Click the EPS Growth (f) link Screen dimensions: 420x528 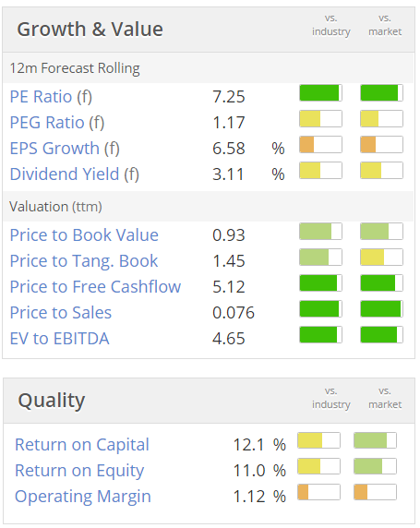65,149
